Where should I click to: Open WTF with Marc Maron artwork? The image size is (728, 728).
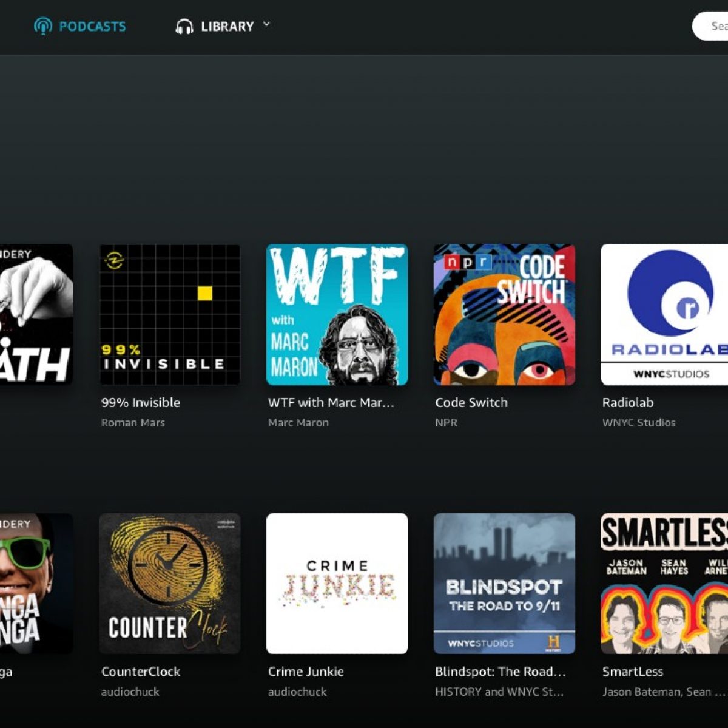click(x=337, y=315)
